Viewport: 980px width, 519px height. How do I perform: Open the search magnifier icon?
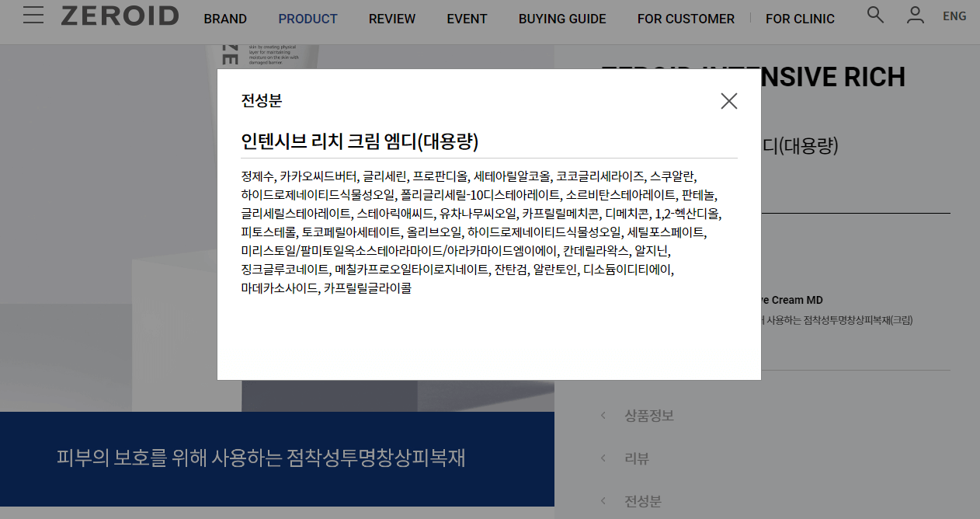(x=875, y=15)
